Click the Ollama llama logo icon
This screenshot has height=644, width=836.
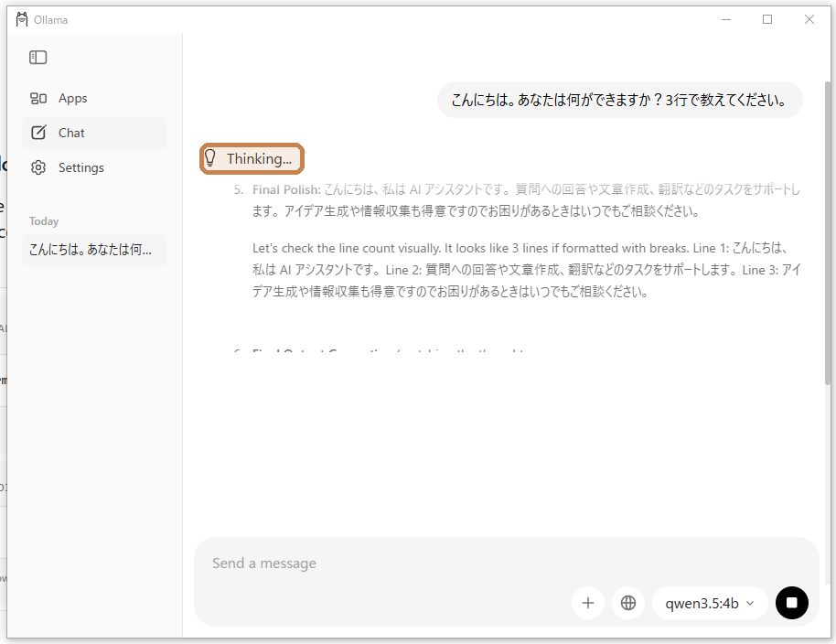pos(22,20)
